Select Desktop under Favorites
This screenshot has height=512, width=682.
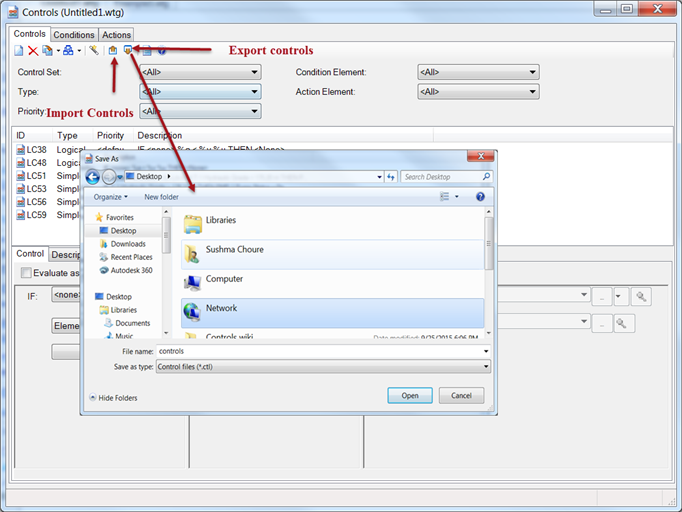point(118,231)
